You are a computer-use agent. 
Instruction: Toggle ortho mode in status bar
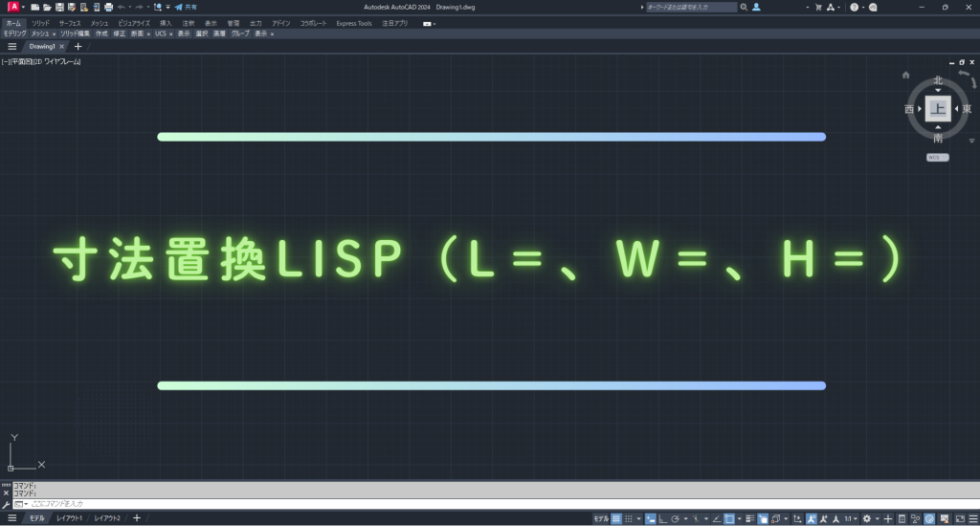[x=663, y=518]
